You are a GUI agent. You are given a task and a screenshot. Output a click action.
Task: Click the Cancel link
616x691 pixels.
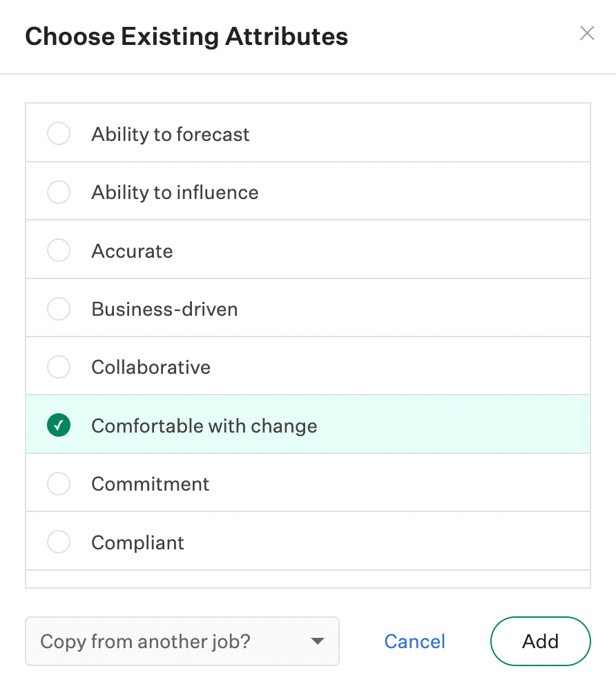pos(414,641)
